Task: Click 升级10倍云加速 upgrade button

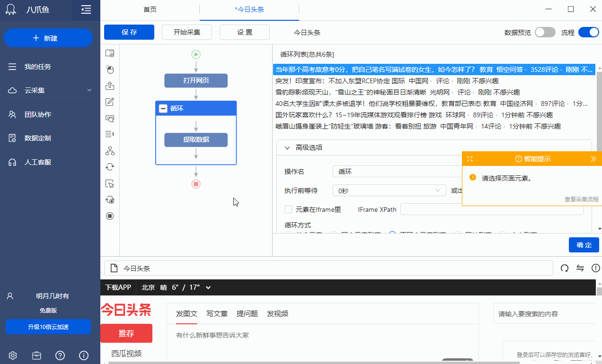Action: (x=48, y=327)
